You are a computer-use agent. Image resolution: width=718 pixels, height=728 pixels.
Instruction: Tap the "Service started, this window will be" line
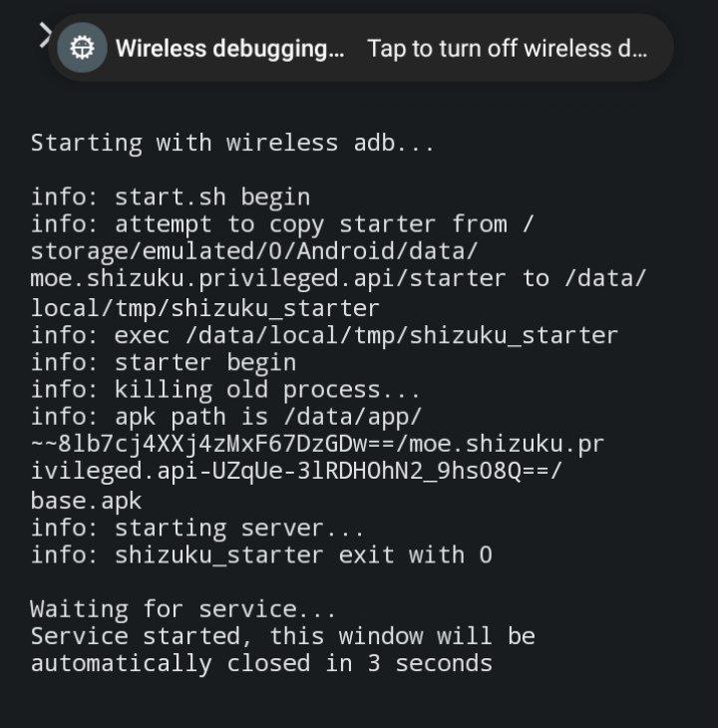(282, 636)
